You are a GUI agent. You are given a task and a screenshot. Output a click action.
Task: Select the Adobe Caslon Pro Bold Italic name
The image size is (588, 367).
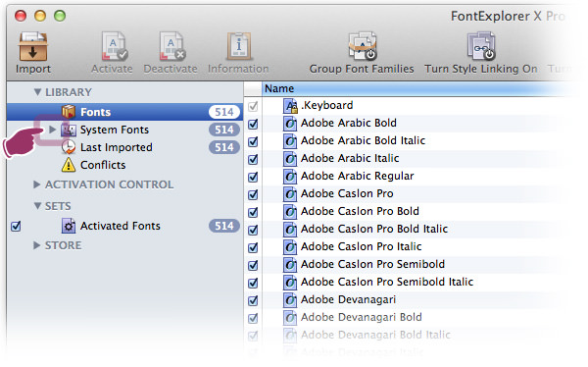click(374, 229)
